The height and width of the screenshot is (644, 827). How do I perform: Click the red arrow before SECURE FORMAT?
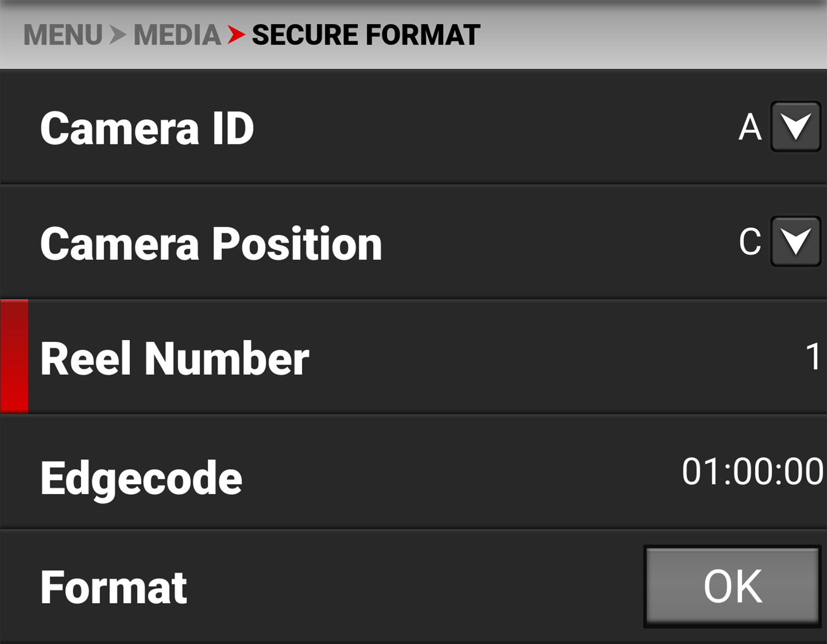236,35
